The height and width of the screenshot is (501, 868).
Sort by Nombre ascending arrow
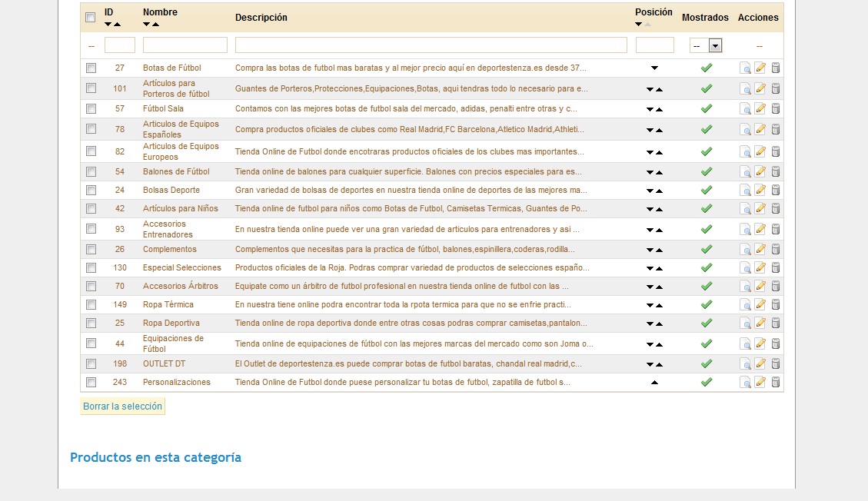click(156, 25)
